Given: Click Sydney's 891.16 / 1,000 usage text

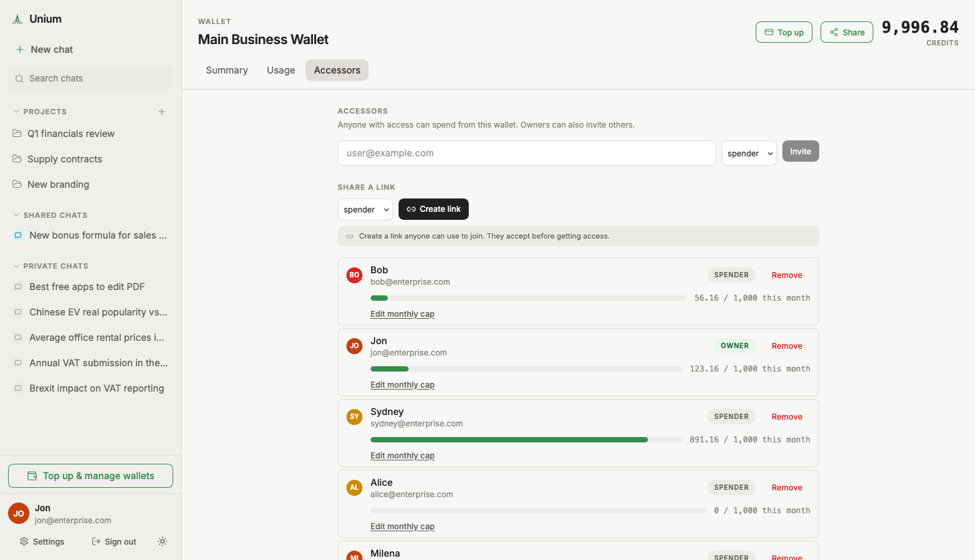Looking at the screenshot, I should (x=750, y=440).
